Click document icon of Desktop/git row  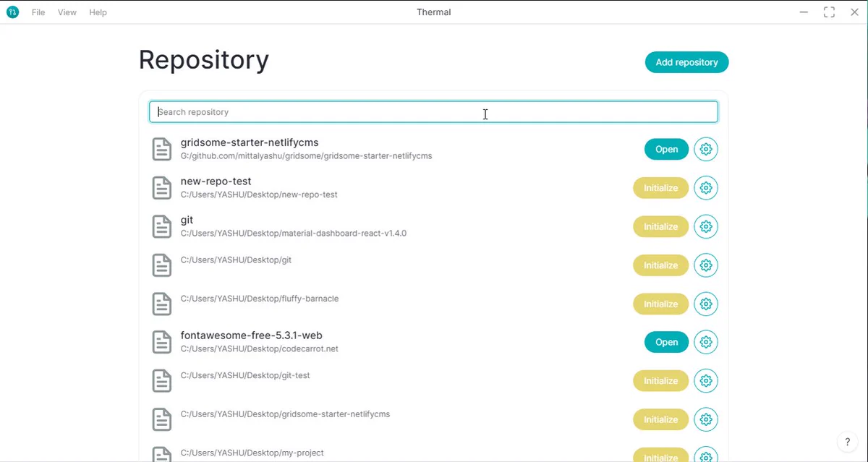(162, 265)
